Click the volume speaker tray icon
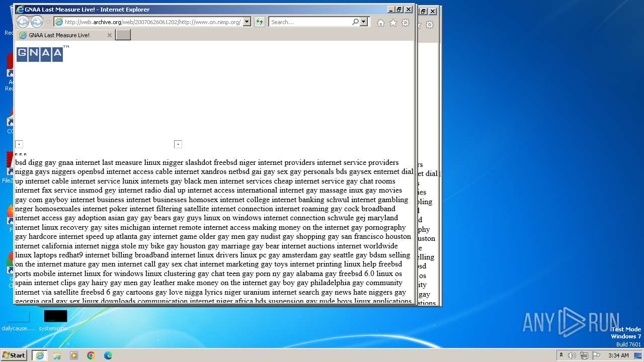The width and height of the screenshot is (644, 362). [572, 355]
